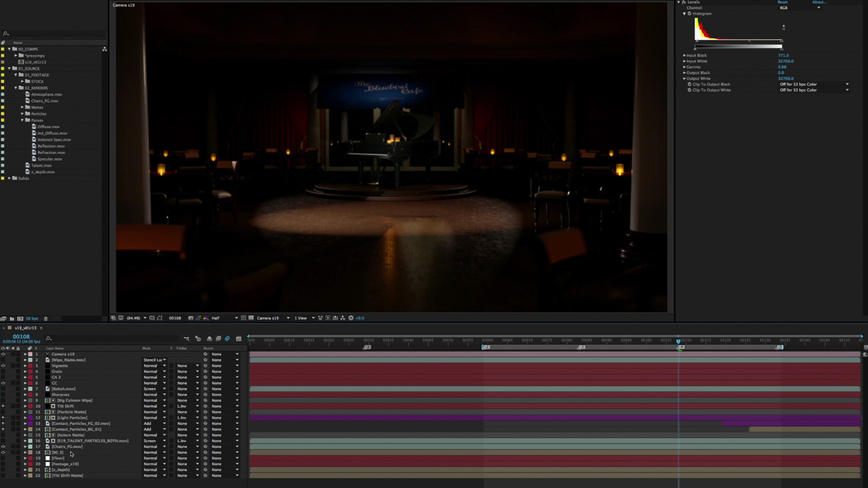The height and width of the screenshot is (488, 868).
Task: Open the Channel RGB dropdown in Levels
Action: tap(800, 8)
